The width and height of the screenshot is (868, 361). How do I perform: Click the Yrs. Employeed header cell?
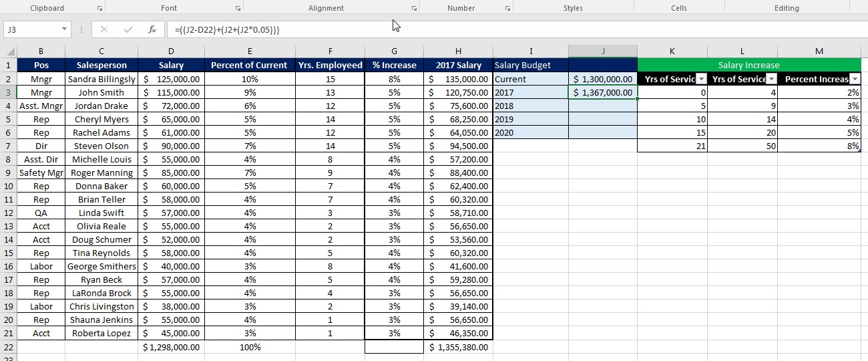point(330,66)
